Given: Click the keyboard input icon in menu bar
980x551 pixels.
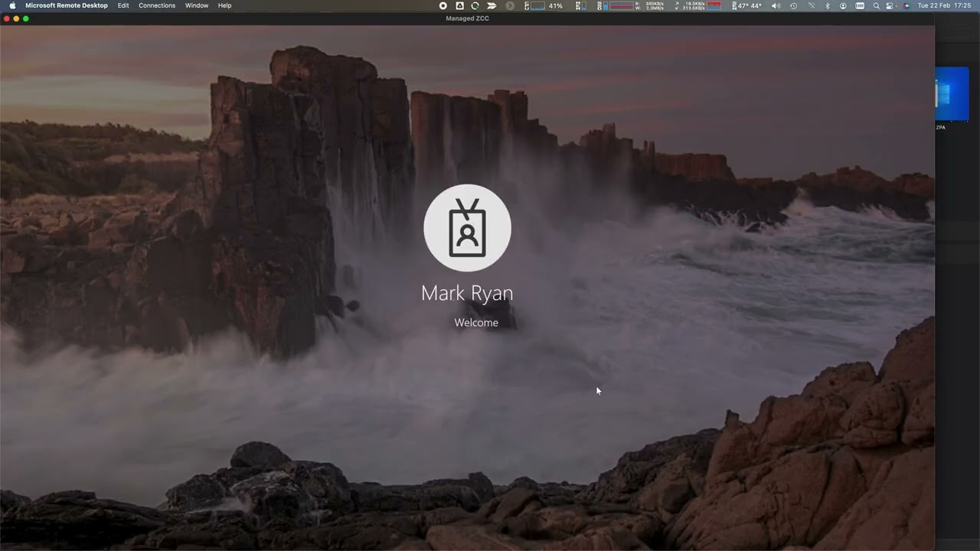Looking at the screenshot, I should 860,5.
